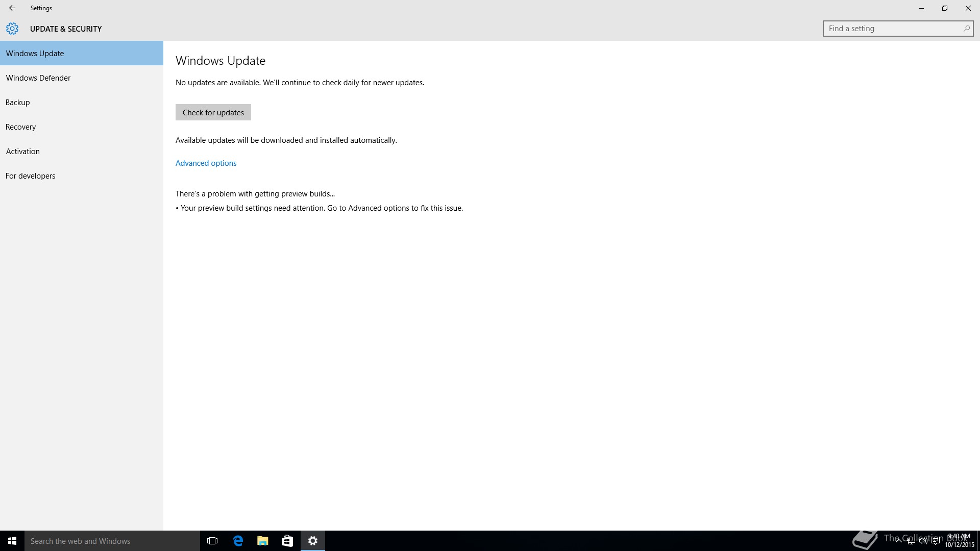Image resolution: width=980 pixels, height=551 pixels.
Task: Click the Update & Security gear icon
Action: (x=12, y=29)
